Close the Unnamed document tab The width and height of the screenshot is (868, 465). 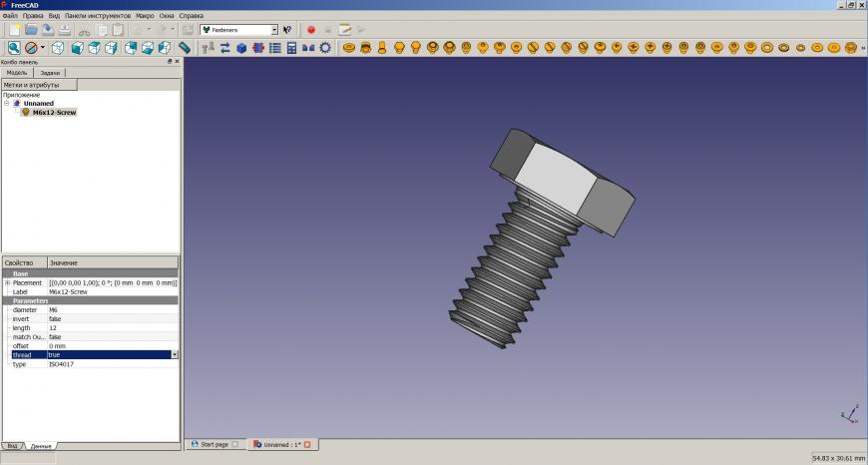307,444
